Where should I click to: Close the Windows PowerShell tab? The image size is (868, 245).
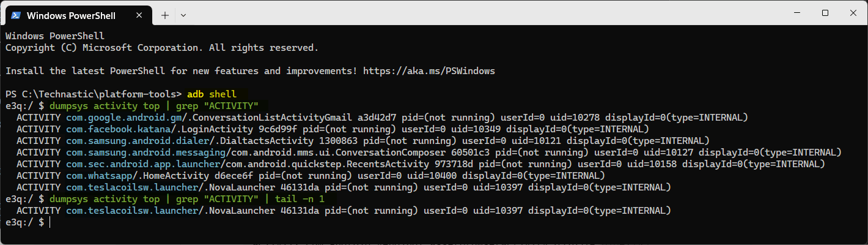click(141, 14)
